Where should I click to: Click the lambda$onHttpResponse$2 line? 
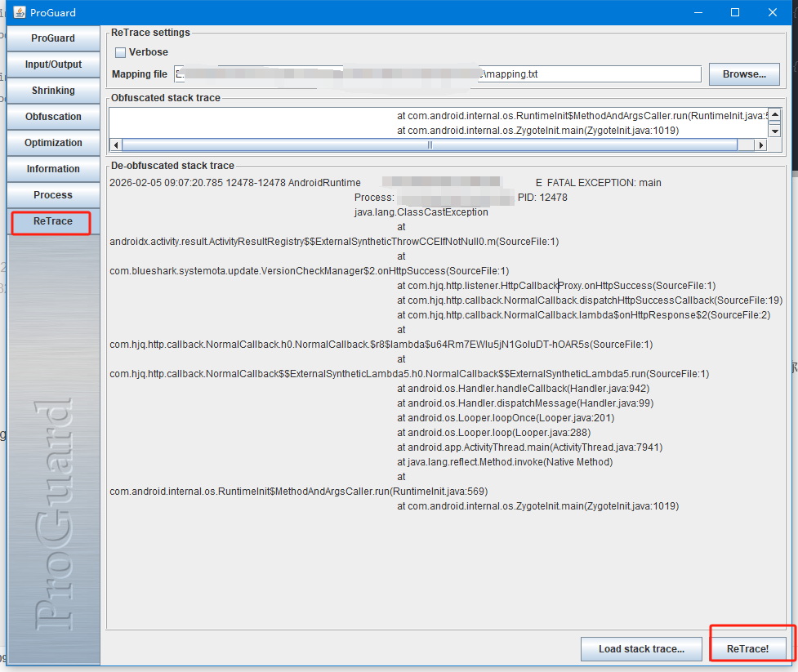[x=584, y=315]
